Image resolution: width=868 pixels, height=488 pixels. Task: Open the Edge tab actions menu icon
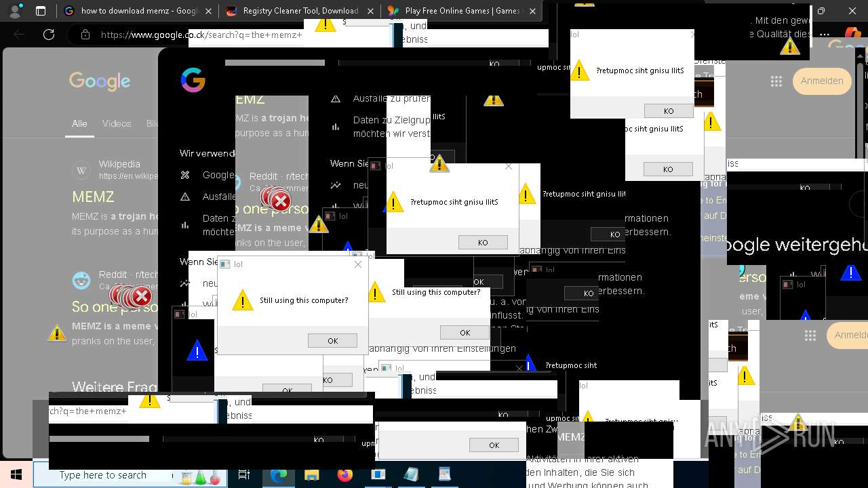(x=41, y=11)
